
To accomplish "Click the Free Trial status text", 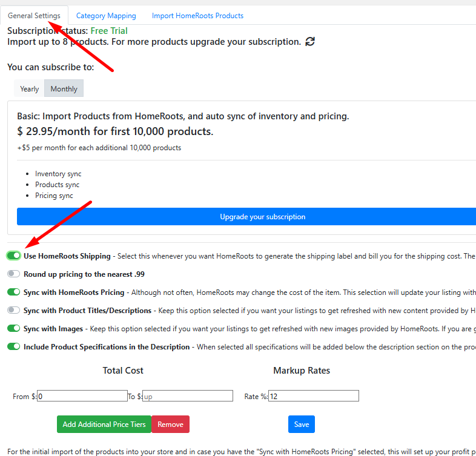I will pyautogui.click(x=109, y=31).
